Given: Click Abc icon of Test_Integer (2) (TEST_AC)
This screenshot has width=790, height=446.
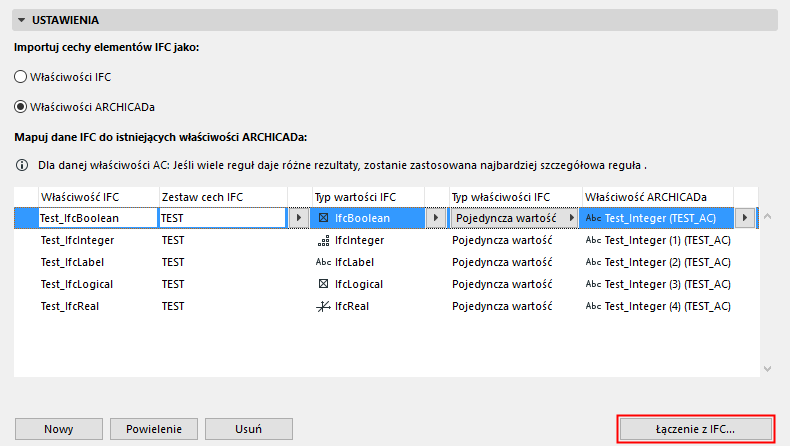Looking at the screenshot, I should pyautogui.click(x=593, y=262).
